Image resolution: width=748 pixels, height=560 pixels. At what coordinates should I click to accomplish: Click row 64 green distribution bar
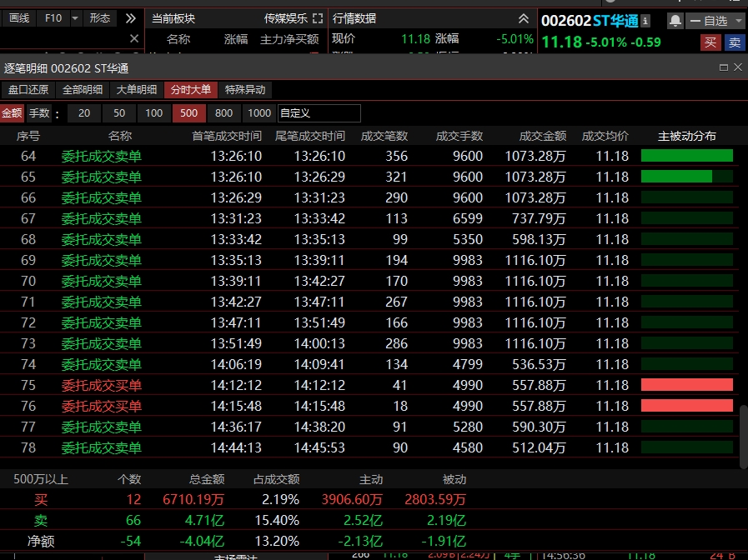687,156
